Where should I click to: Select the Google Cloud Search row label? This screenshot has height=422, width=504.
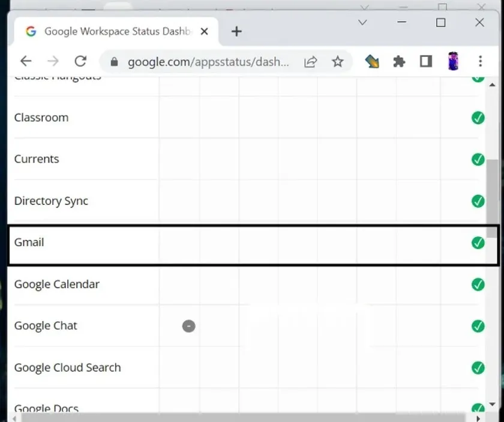[x=67, y=367]
